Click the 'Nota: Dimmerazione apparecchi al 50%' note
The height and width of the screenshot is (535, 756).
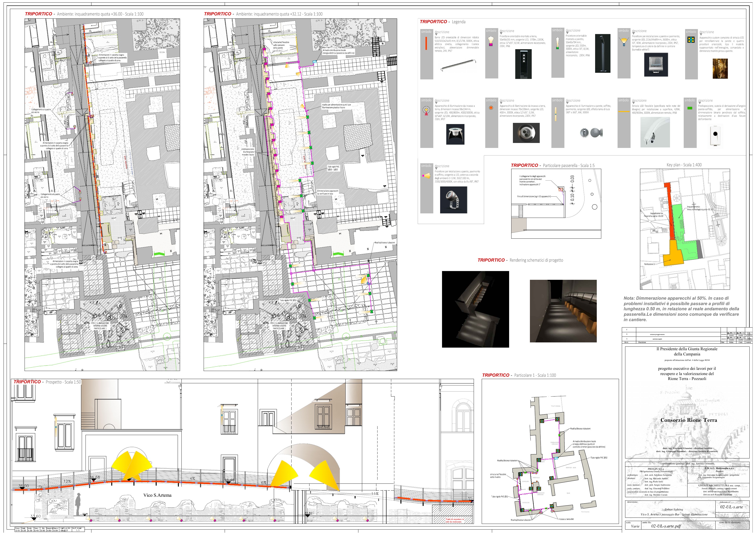coord(681,309)
